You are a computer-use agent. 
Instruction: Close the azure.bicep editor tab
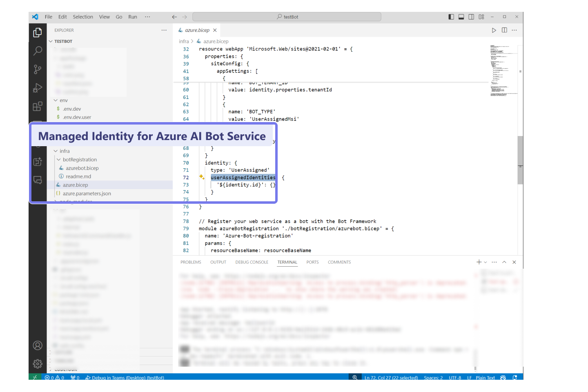215,30
